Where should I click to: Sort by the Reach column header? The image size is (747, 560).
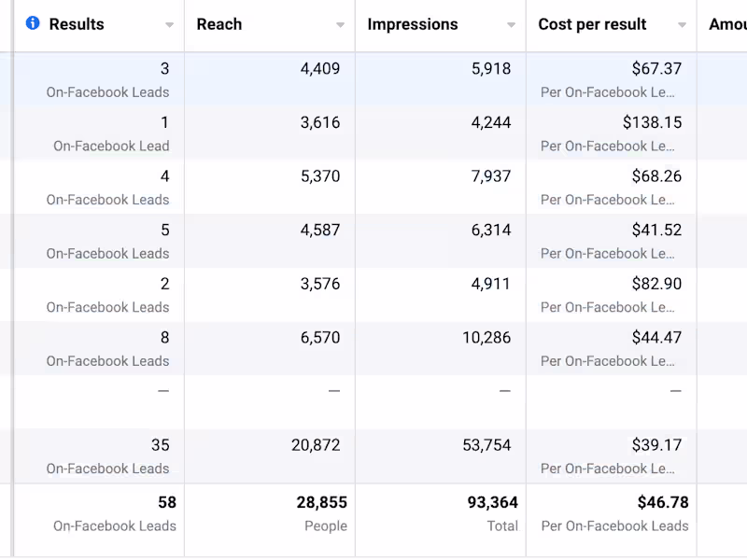click(x=219, y=24)
